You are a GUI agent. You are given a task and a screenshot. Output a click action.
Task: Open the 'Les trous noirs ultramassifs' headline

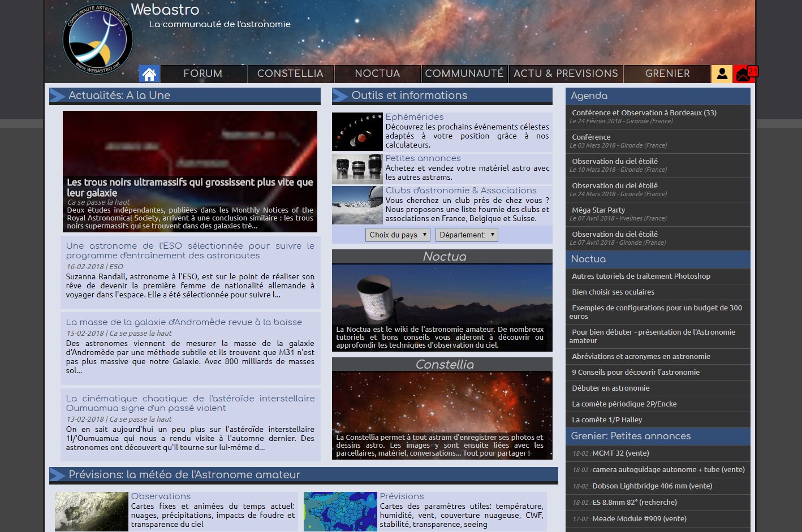(190, 187)
